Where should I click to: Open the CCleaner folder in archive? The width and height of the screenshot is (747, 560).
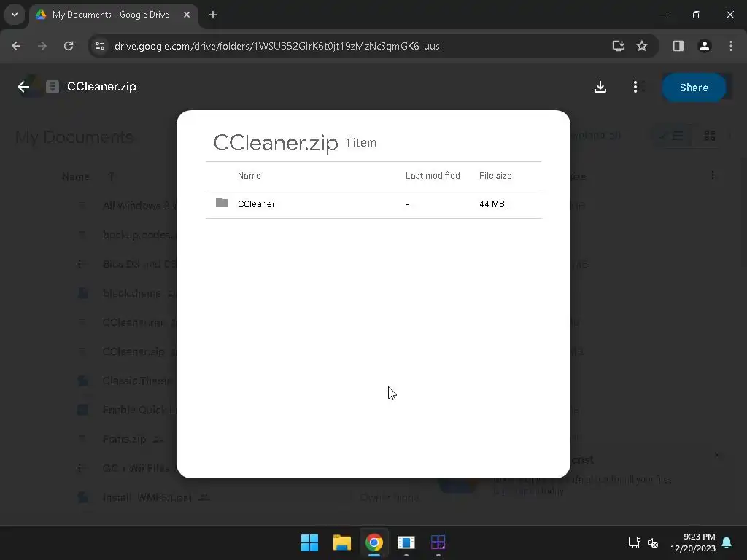(373, 204)
